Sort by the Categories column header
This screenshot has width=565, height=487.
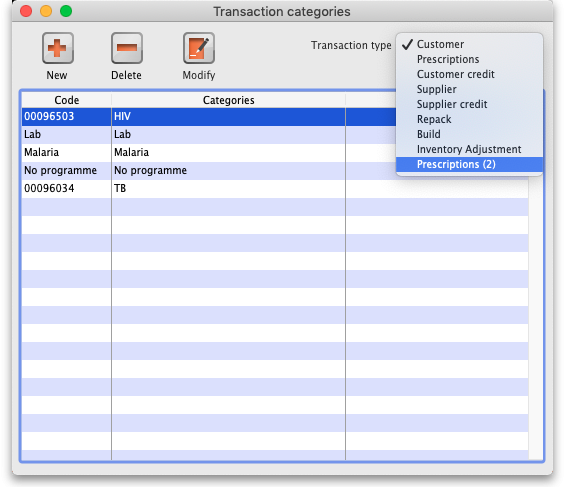point(228,100)
